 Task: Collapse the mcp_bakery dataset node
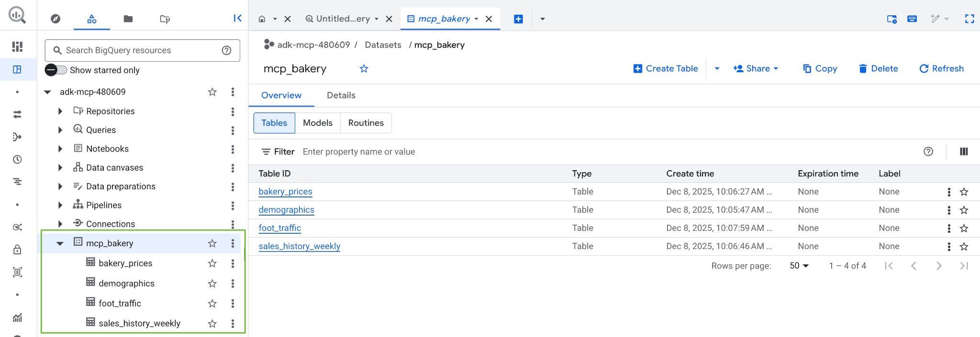pos(60,243)
